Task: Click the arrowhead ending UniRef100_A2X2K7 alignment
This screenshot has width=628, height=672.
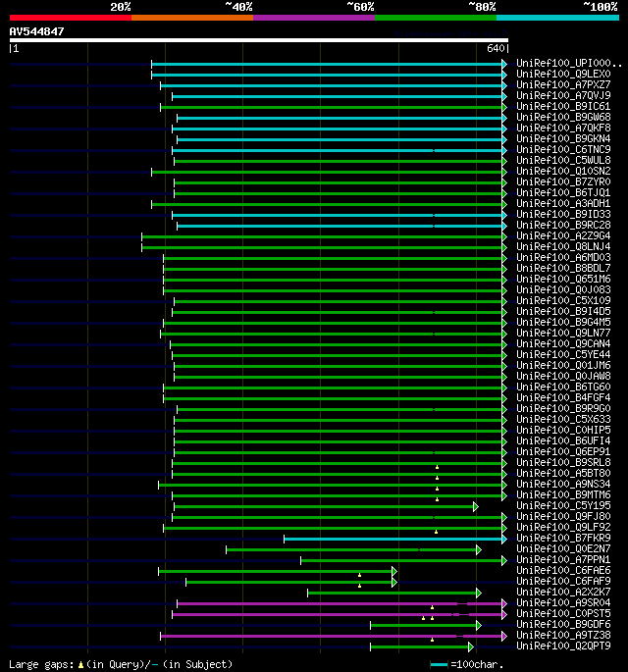Action: tap(479, 594)
